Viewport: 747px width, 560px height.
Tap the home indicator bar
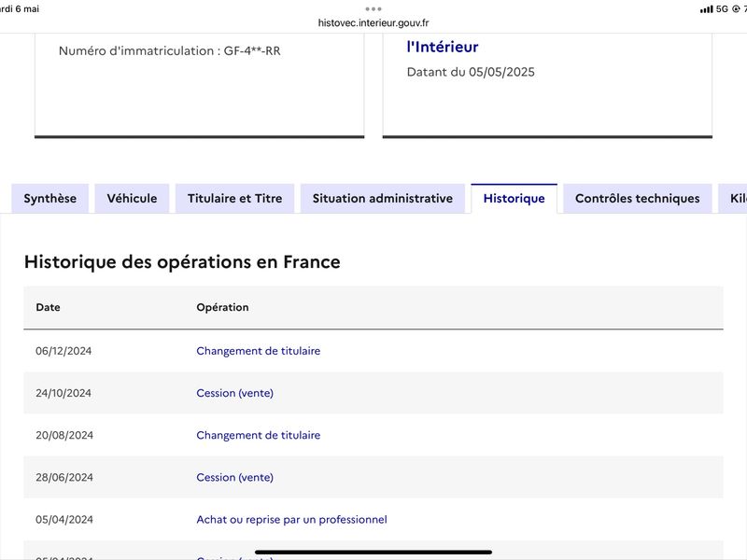point(373,553)
